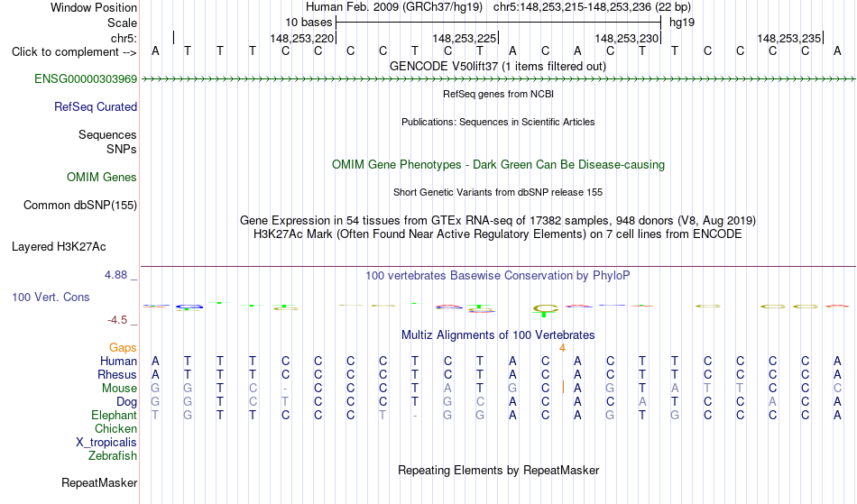Click the -4.5 PhyloP lower value
Screen dimensions: 857x504
pyautogui.click(x=117, y=320)
